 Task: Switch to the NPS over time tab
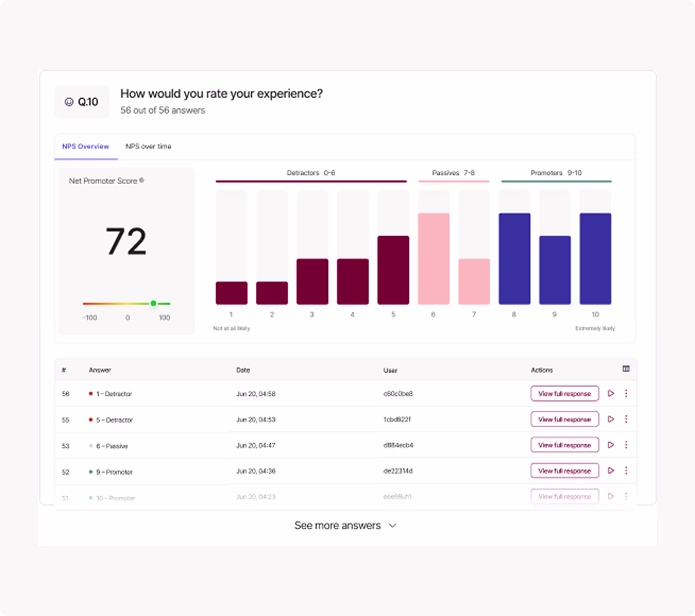pos(149,146)
